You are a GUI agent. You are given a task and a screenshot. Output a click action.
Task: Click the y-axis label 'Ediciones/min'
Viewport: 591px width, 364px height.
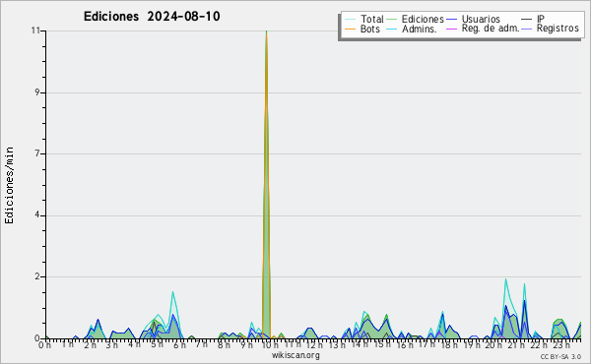(9, 185)
